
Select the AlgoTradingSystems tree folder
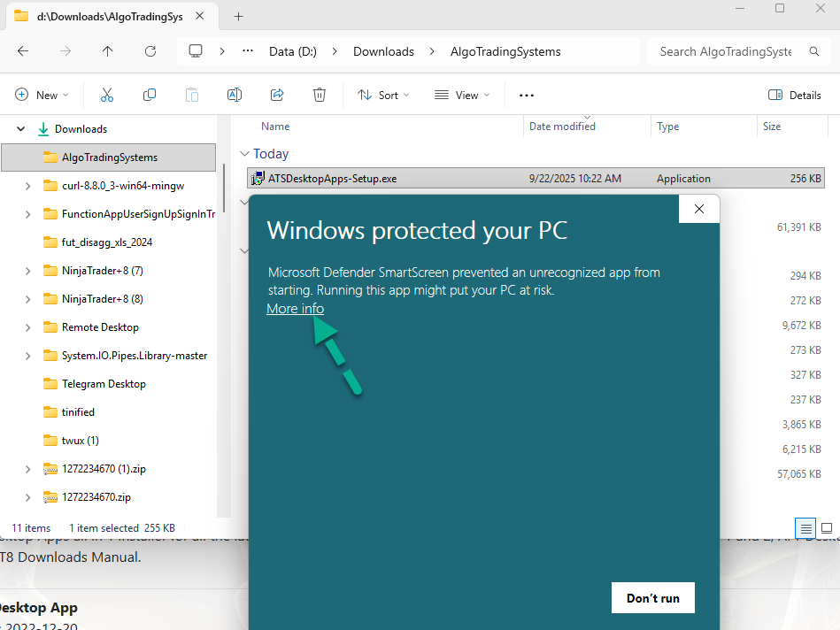(x=109, y=157)
